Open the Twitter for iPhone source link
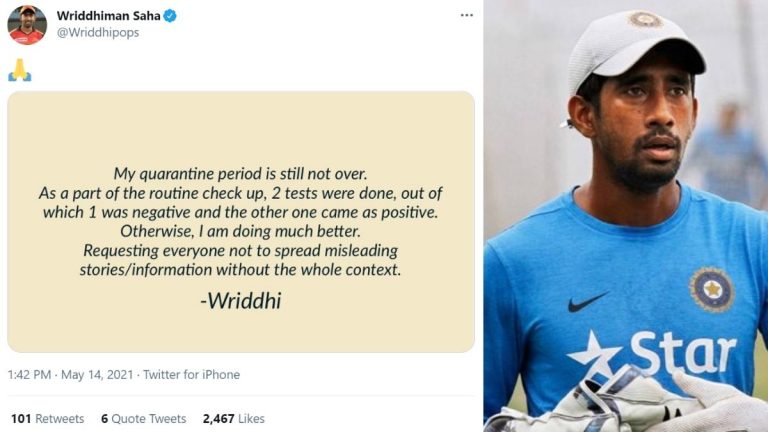The image size is (768, 432). (x=191, y=375)
